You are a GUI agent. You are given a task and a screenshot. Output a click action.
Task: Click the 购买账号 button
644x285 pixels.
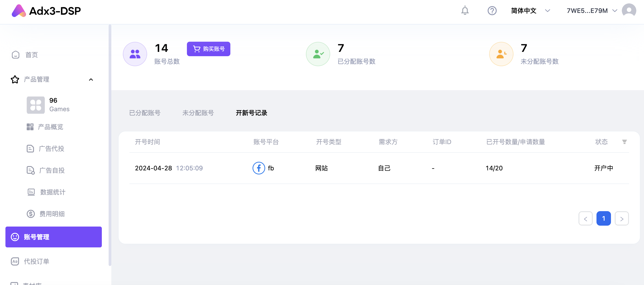208,49
